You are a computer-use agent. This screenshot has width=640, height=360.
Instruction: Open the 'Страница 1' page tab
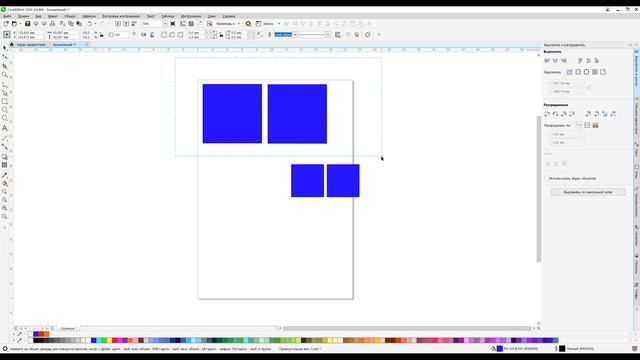click(68, 328)
